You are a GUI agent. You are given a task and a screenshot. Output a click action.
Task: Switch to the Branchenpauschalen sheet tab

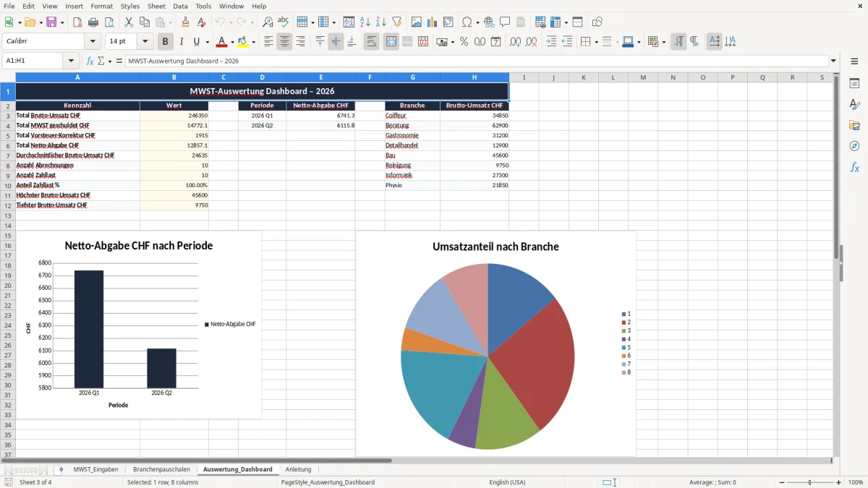tap(161, 469)
